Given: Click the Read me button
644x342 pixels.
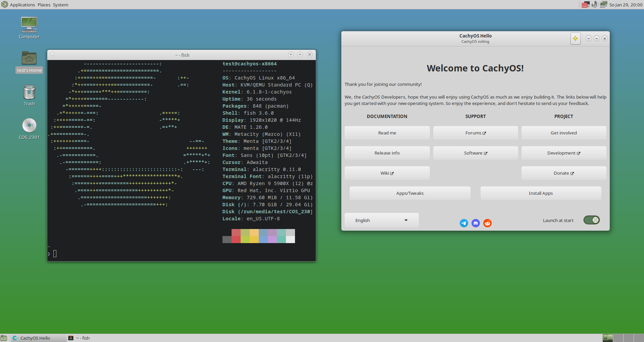Looking at the screenshot, I should [387, 133].
